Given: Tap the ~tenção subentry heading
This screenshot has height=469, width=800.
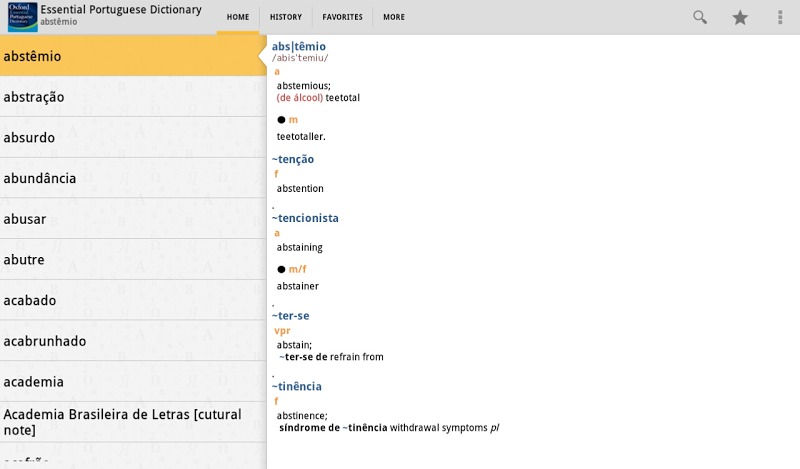Looking at the screenshot, I should click(x=293, y=159).
